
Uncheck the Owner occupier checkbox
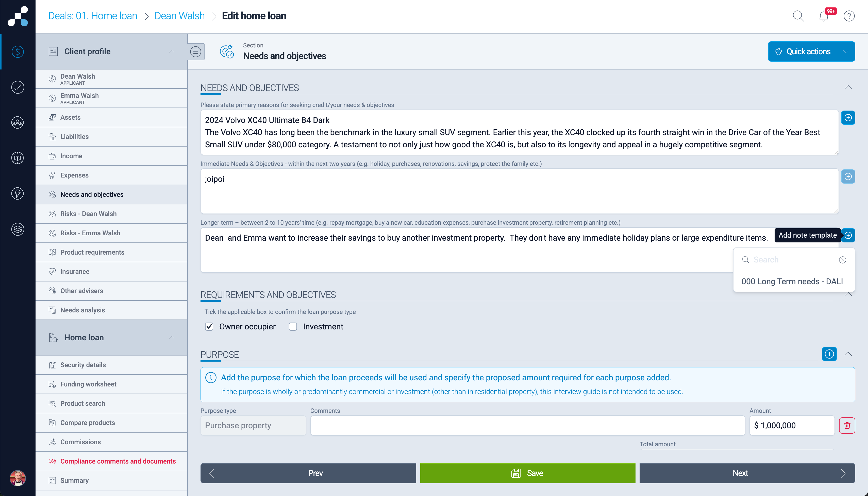(209, 327)
